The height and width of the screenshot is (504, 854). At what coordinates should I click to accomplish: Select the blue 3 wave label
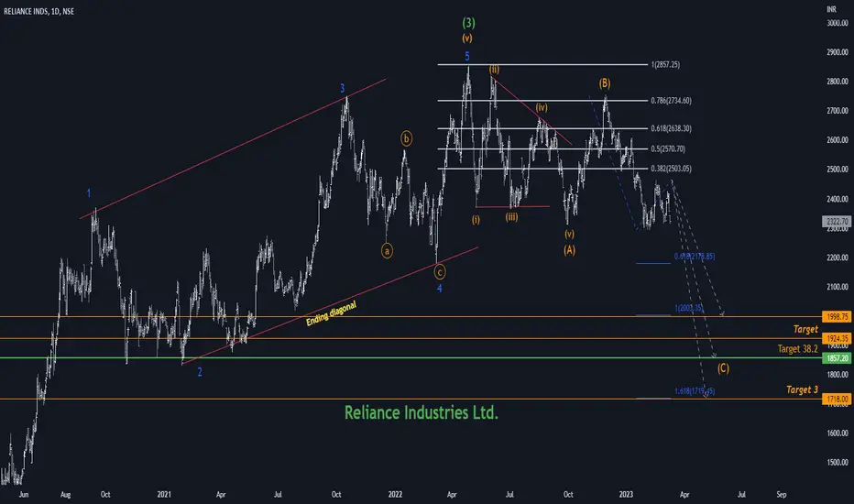[x=342, y=88]
